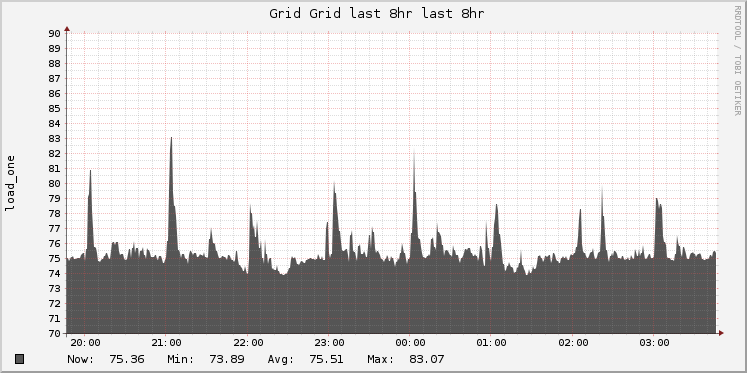Click the red arrow atop the y-axis
Image resolution: width=747 pixels, height=373 pixels.
coord(67,29)
